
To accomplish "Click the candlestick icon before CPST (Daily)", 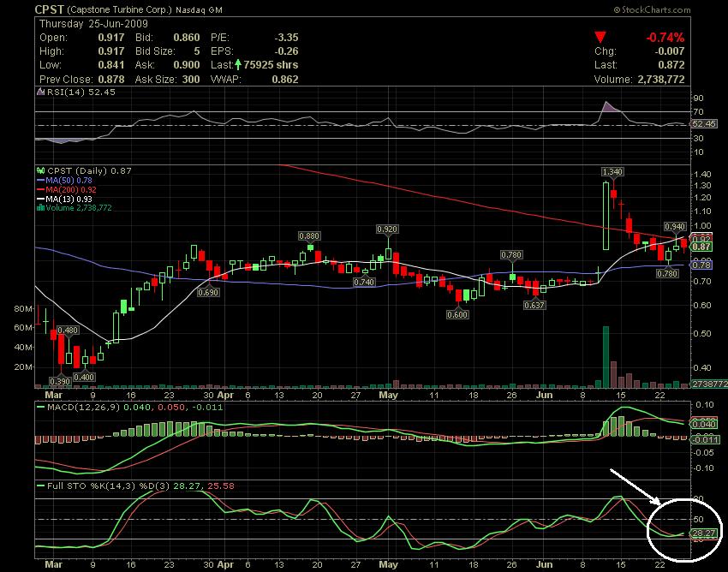I will pyautogui.click(x=41, y=171).
